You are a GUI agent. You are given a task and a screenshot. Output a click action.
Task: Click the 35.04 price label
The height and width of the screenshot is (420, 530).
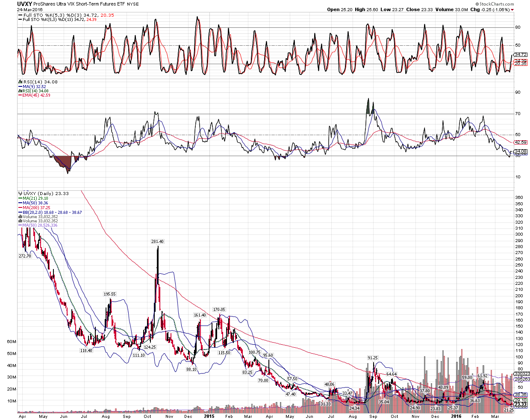point(384,402)
